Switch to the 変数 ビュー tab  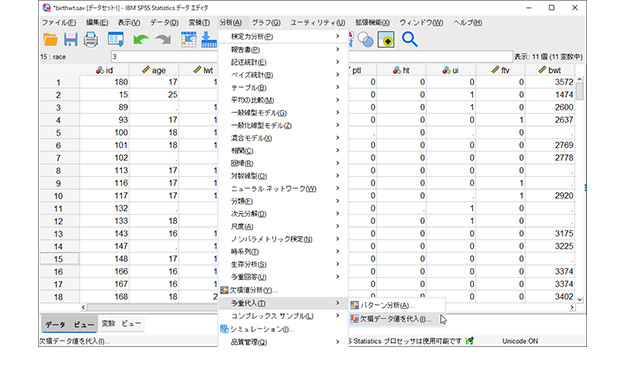tap(121, 323)
